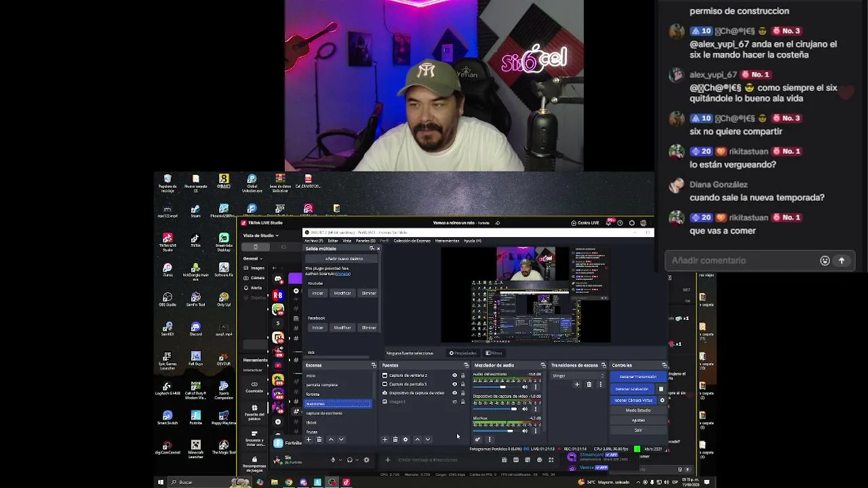Open Discord desktop shortcut
The width and height of the screenshot is (868, 488).
[x=195, y=329]
